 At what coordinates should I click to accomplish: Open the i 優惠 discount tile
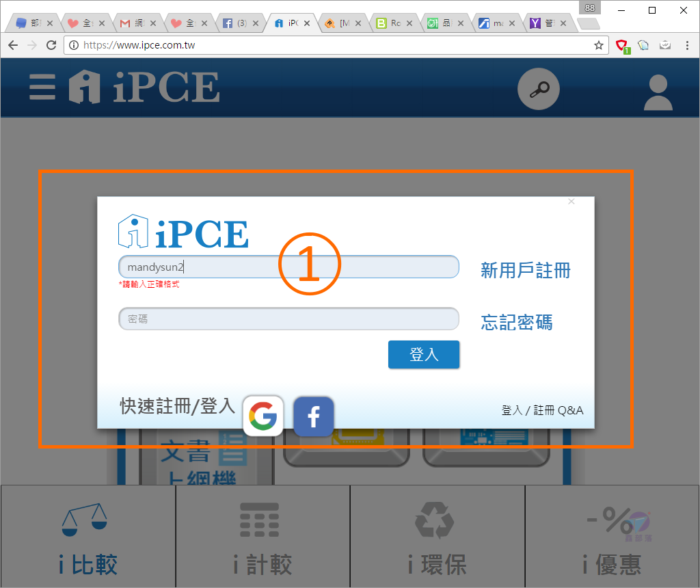click(612, 536)
